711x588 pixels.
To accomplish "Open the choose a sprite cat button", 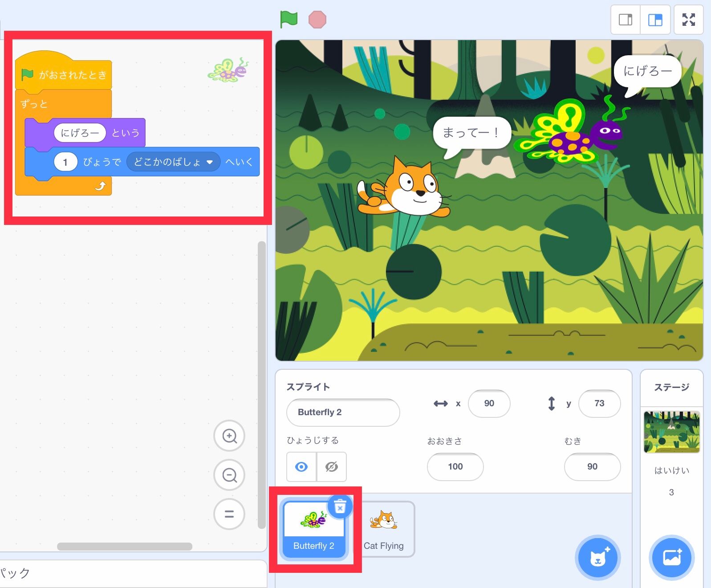I will pyautogui.click(x=597, y=557).
